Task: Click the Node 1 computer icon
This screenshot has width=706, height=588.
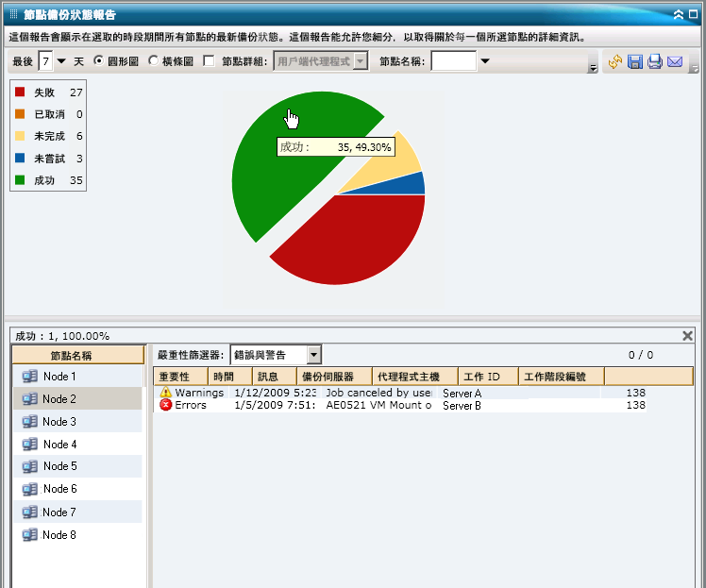Action: pyautogui.click(x=29, y=376)
